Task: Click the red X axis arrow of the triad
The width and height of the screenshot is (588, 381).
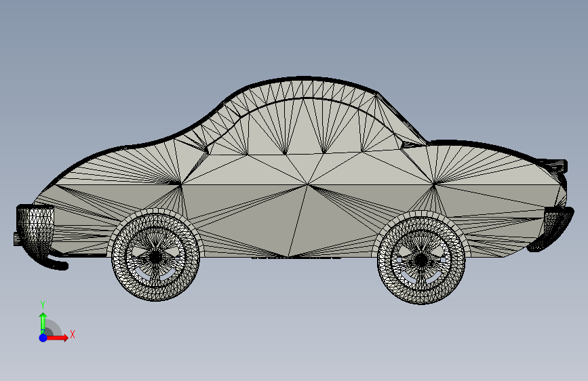Action: [58, 338]
